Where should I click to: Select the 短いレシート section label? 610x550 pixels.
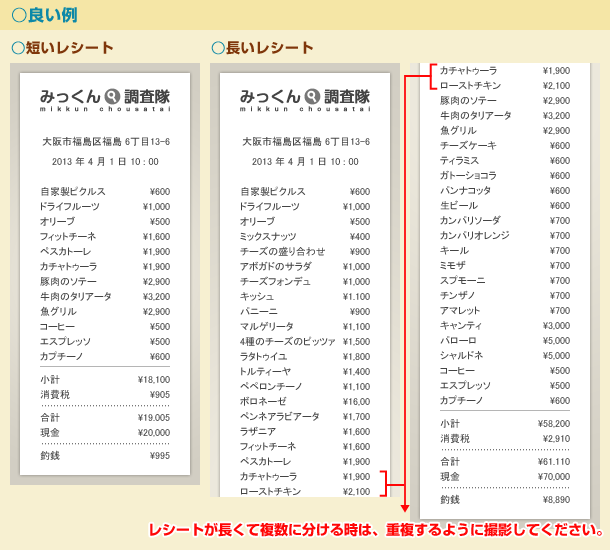pyautogui.click(x=68, y=48)
